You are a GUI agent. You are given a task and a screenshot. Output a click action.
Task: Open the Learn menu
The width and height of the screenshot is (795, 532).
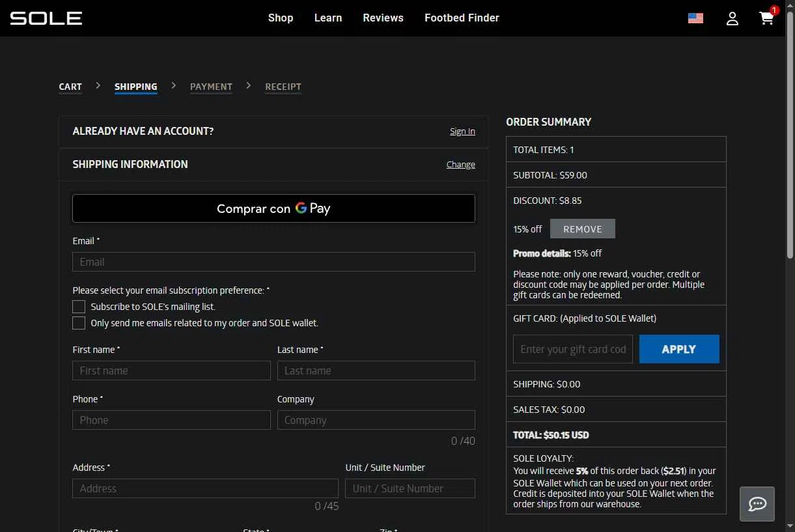(x=328, y=18)
